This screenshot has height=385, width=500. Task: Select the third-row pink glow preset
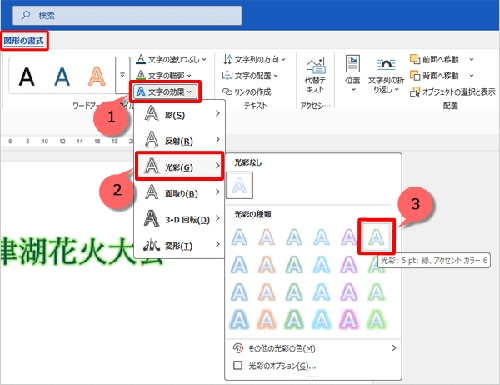(349, 292)
